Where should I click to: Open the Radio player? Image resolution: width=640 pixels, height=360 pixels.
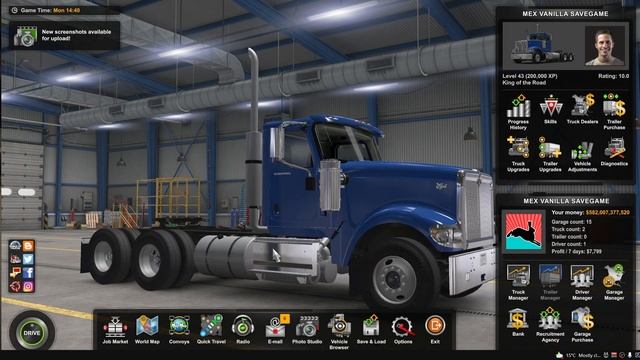click(x=243, y=329)
